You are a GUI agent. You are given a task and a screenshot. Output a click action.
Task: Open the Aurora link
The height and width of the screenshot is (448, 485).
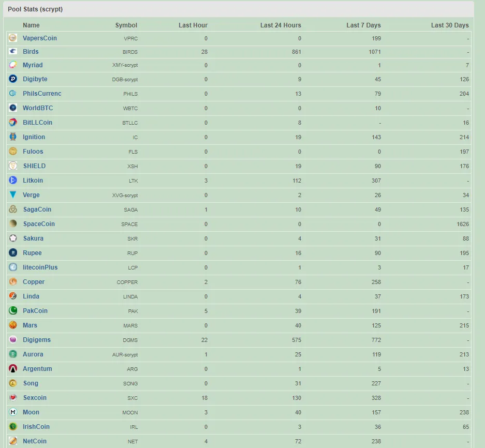[33, 354]
